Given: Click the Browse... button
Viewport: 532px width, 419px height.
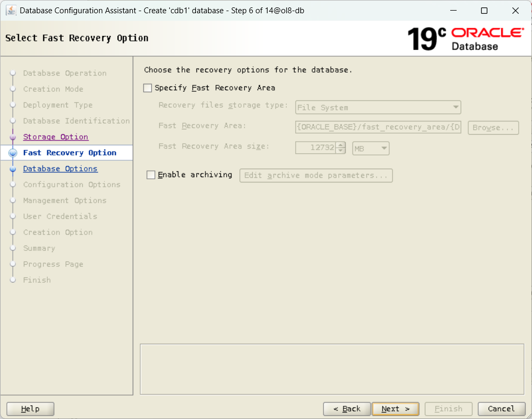Looking at the screenshot, I should click(493, 127).
